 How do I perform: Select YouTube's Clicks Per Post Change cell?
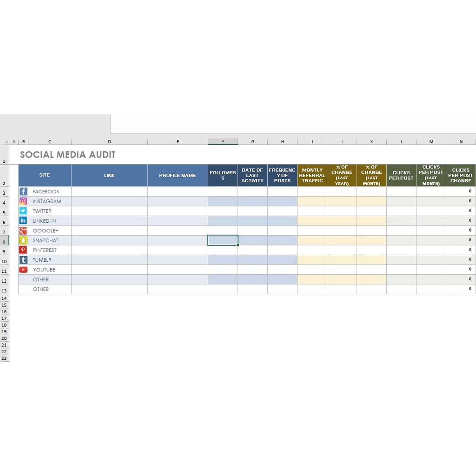pyautogui.click(x=461, y=270)
